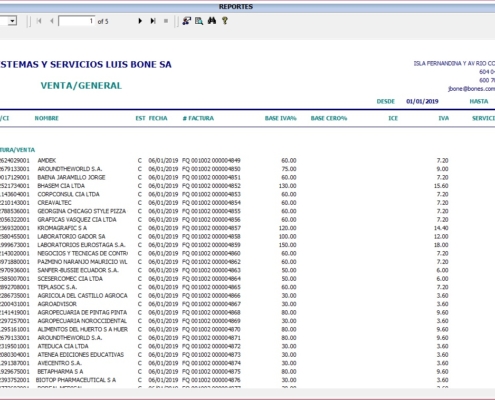Select GEORGINA CHICAGO STYLE PIZZA name
This screenshot has width=495, height=400.
82,211
